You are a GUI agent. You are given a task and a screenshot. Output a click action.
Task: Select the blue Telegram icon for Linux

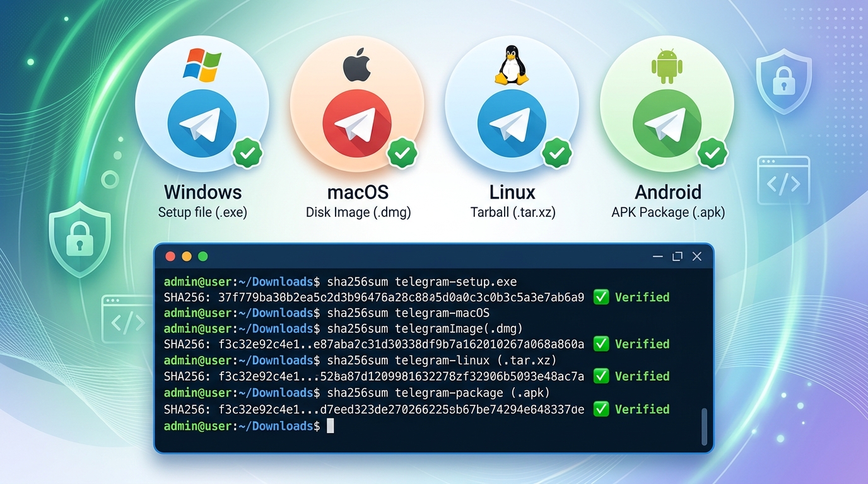[512, 122]
